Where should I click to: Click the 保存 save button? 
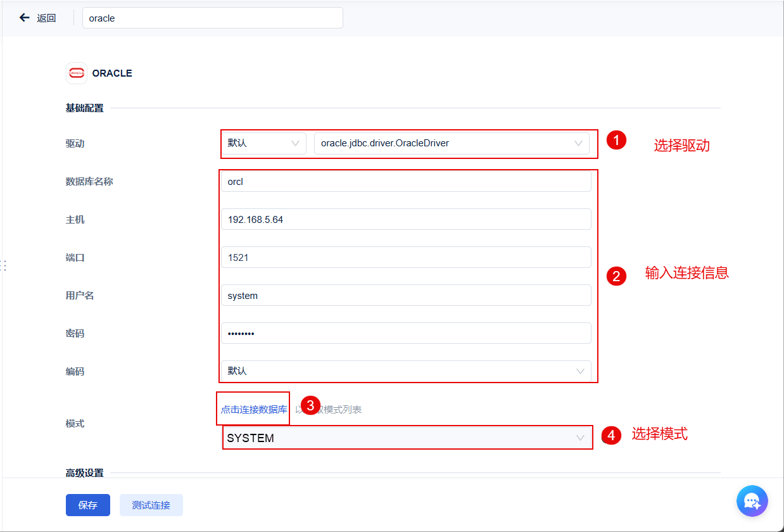(88, 505)
